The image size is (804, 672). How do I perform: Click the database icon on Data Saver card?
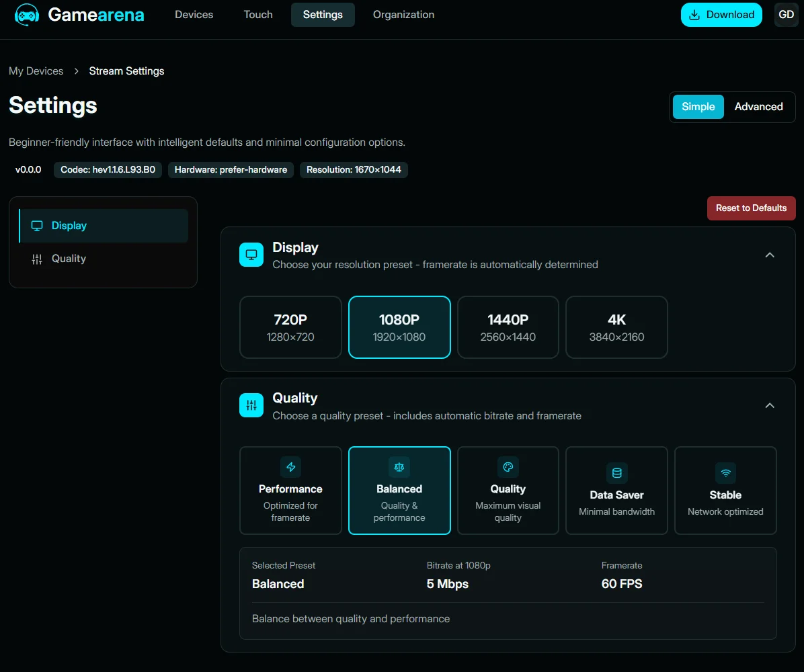pyautogui.click(x=617, y=473)
